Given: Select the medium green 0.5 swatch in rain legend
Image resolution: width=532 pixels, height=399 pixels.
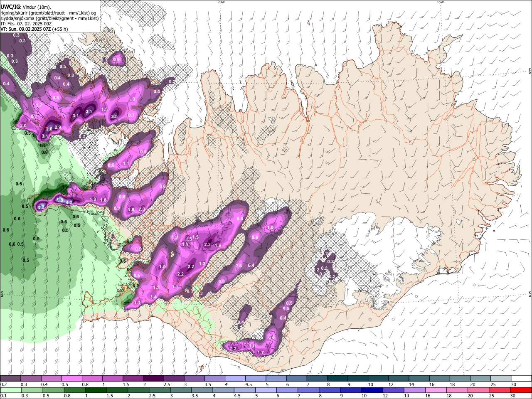Looking at the screenshot, I should (53, 390).
